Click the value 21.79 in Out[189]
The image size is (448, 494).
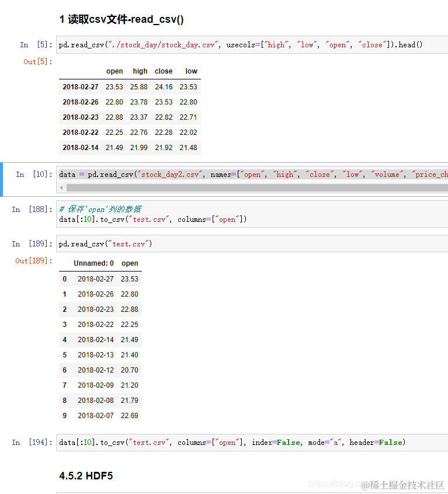[x=130, y=401]
